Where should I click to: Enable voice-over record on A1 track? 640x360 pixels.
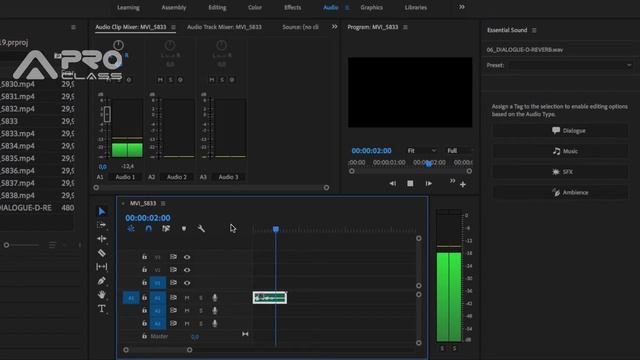pos(215,298)
